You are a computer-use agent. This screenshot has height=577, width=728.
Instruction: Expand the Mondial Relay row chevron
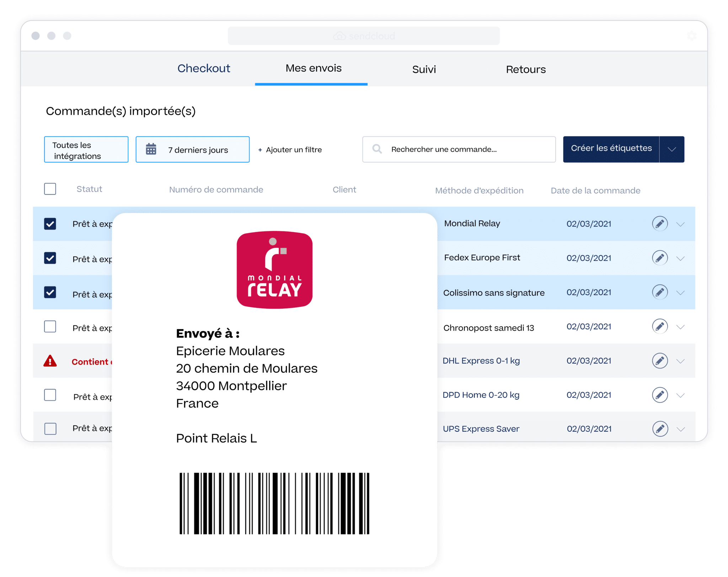pyautogui.click(x=680, y=224)
